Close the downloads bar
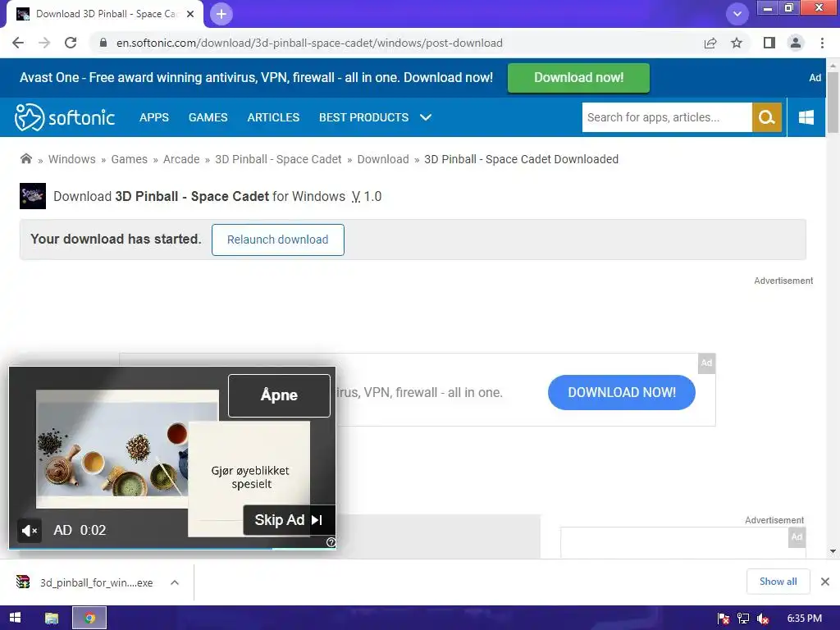The width and height of the screenshot is (840, 630). coord(825,582)
